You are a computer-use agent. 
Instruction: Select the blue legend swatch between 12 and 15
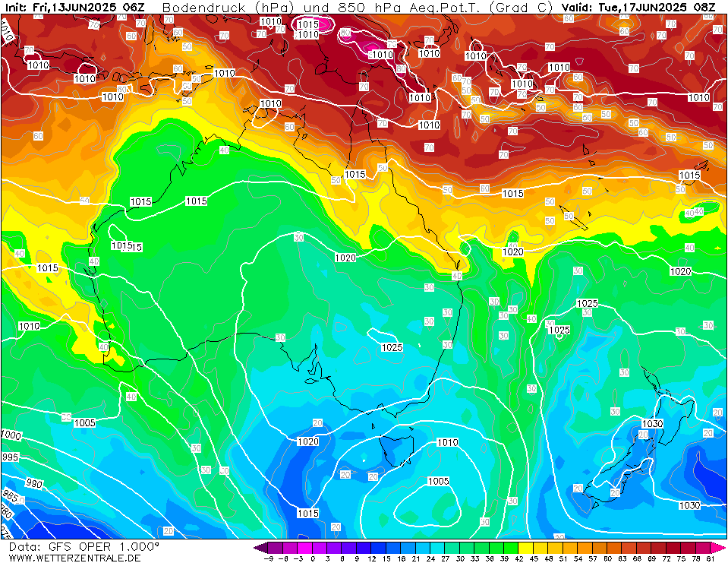(379, 547)
